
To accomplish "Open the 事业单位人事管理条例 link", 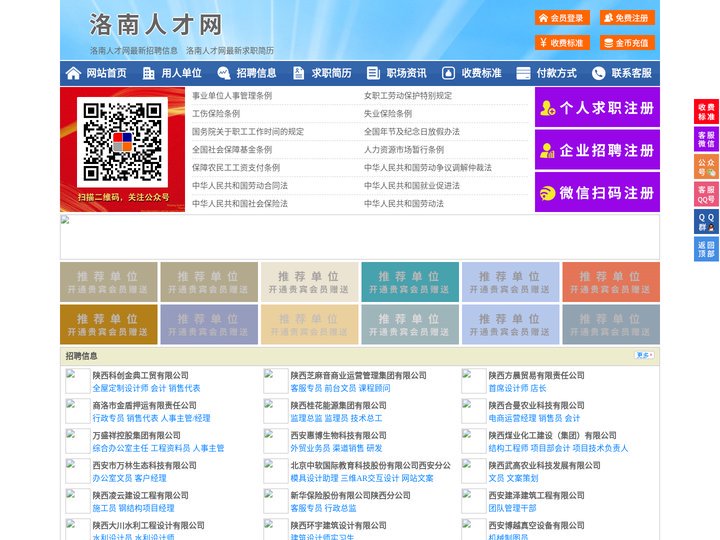I will pos(232,96).
